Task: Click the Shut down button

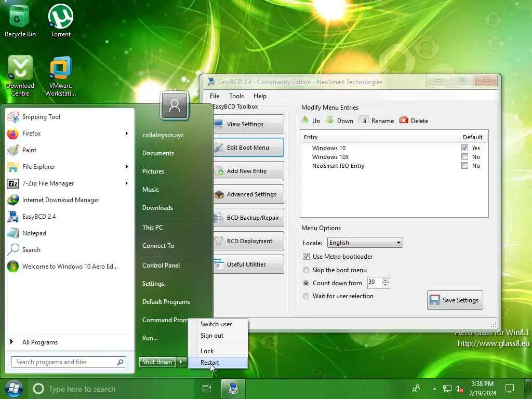Action: coord(157,362)
